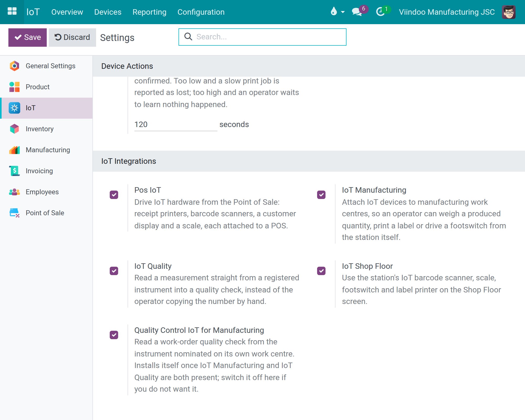Click the IoT Integrations section header
The width and height of the screenshot is (525, 420).
pos(129,161)
